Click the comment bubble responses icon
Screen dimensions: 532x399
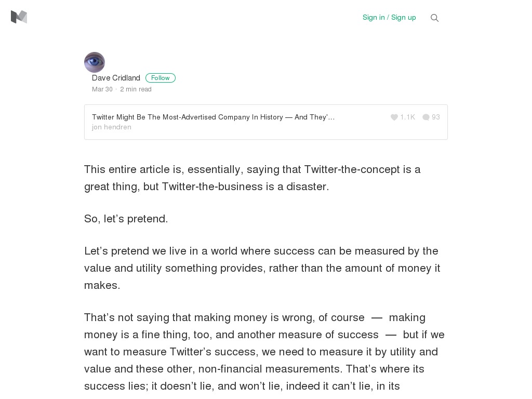tap(426, 117)
